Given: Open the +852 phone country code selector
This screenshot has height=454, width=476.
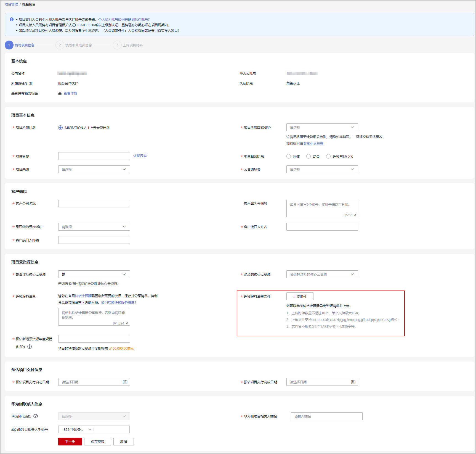Looking at the screenshot, I should tap(76, 429).
